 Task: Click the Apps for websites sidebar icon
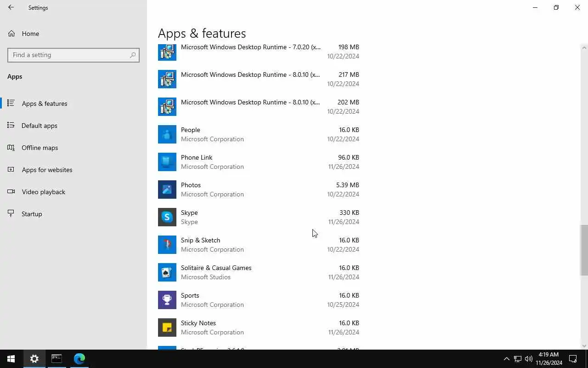(11, 169)
